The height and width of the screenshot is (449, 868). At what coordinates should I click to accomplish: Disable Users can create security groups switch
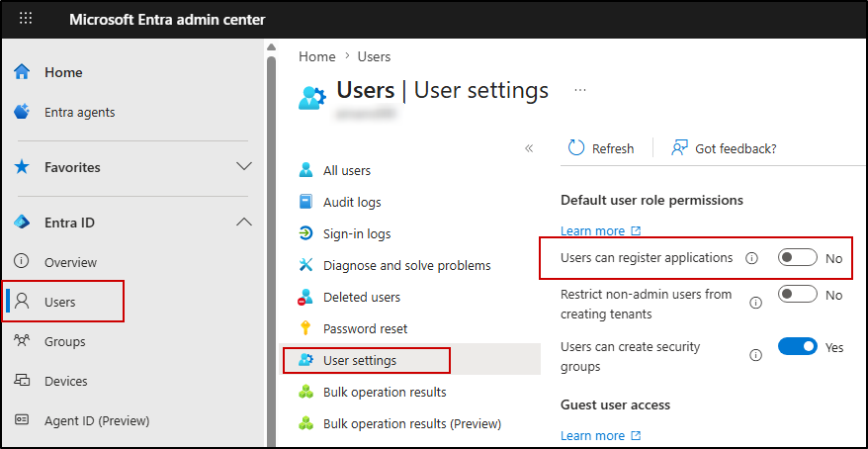(x=797, y=346)
